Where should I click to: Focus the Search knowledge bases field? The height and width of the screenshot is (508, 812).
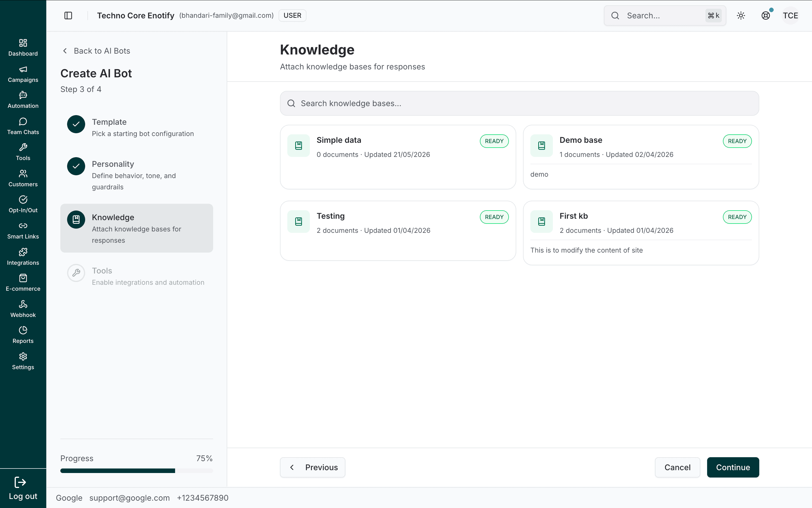(x=519, y=104)
